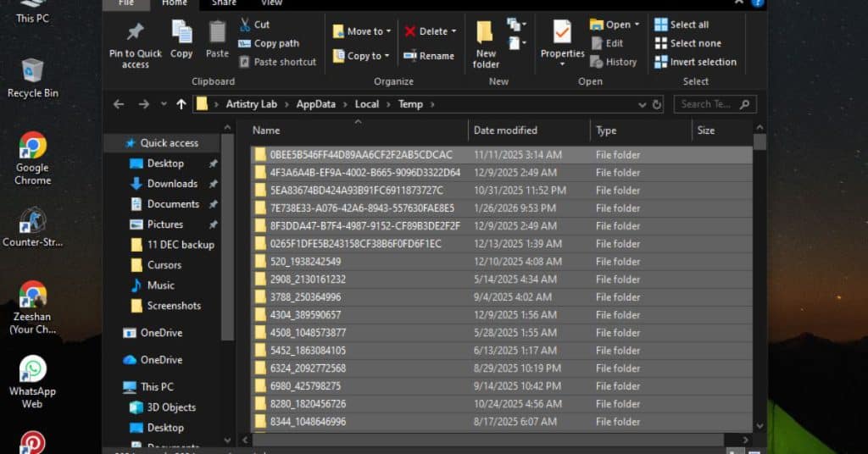
Task: Refresh the Temp folder listing
Action: click(x=656, y=104)
